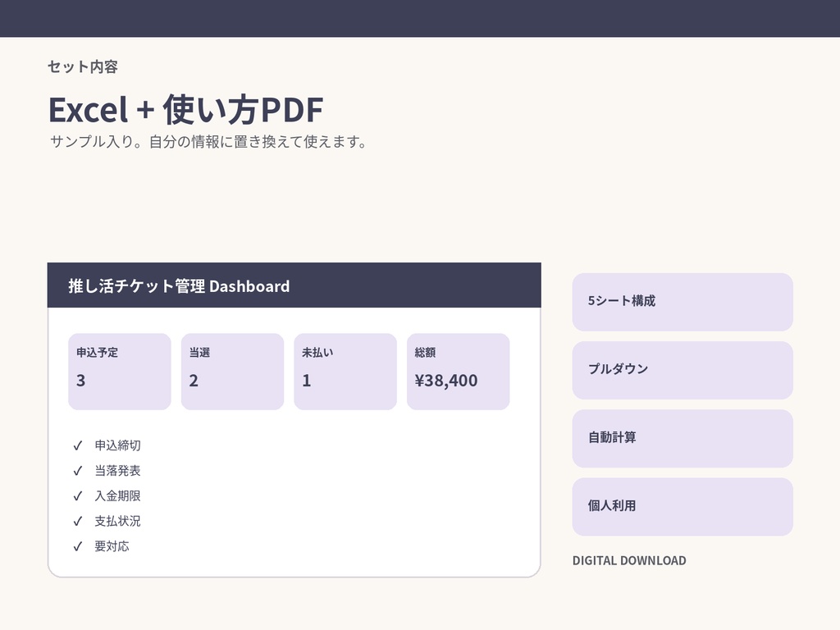
Task: Click the 5シート構成 feature card
Action: tap(682, 302)
